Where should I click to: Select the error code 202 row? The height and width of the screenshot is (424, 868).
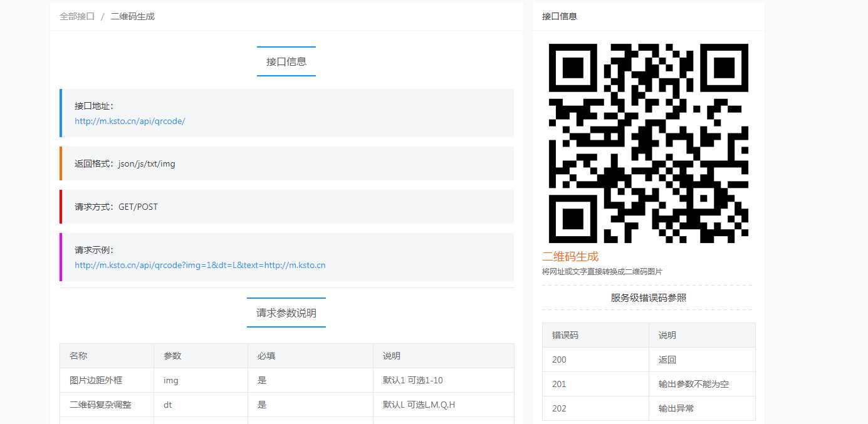click(x=649, y=408)
